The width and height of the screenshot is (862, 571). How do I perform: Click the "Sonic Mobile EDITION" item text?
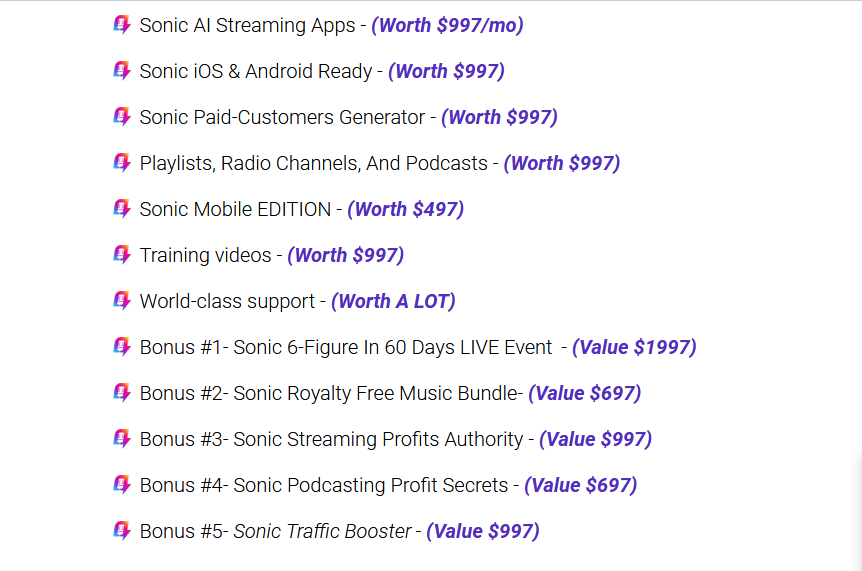[x=235, y=209]
